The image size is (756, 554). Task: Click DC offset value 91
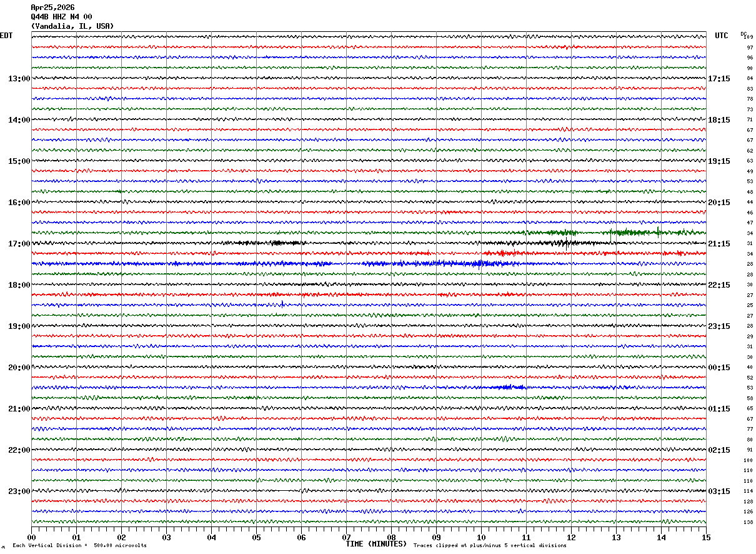pos(750,450)
